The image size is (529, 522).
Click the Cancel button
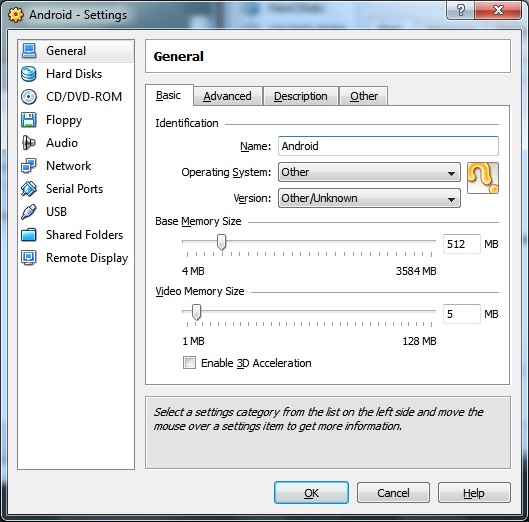click(393, 493)
